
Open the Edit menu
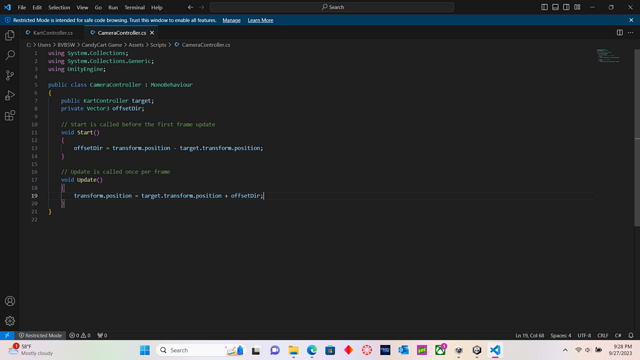37,7
